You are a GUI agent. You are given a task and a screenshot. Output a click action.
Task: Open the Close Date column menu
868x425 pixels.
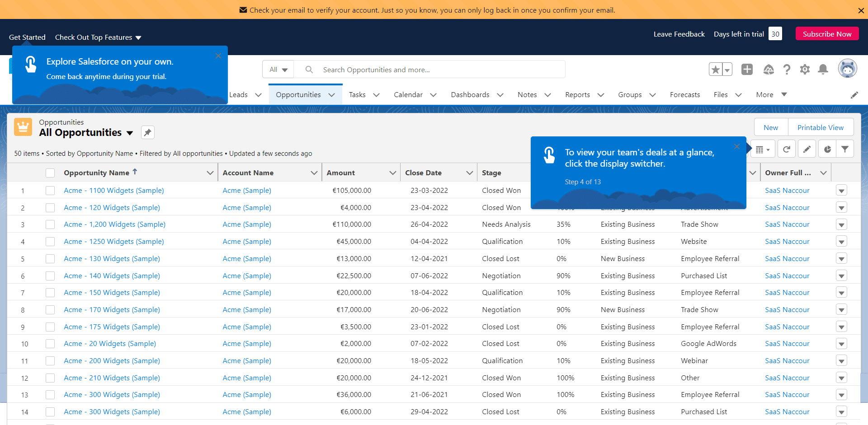[469, 173]
